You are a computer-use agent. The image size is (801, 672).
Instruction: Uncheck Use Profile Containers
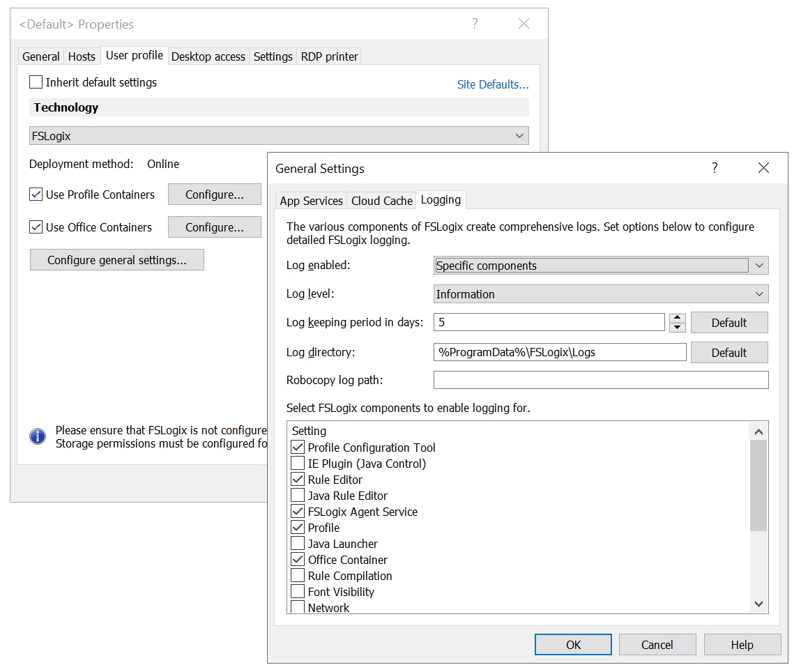tap(36, 194)
